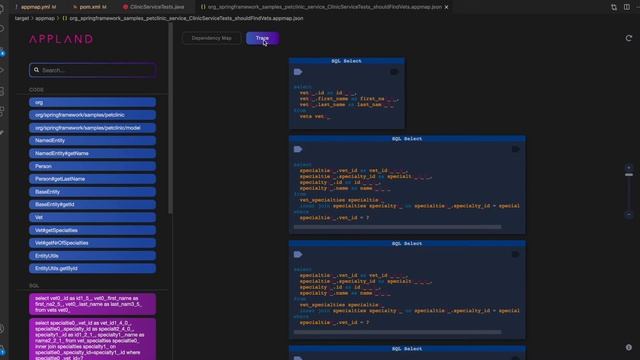Open the ClinicServiceTests.java editor tab
The image size is (640, 360).
click(156, 7)
